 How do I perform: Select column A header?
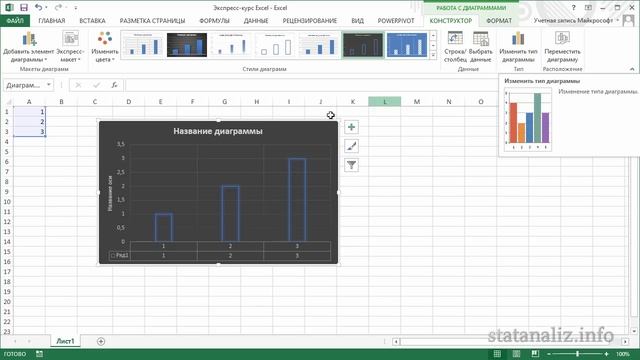click(x=29, y=102)
